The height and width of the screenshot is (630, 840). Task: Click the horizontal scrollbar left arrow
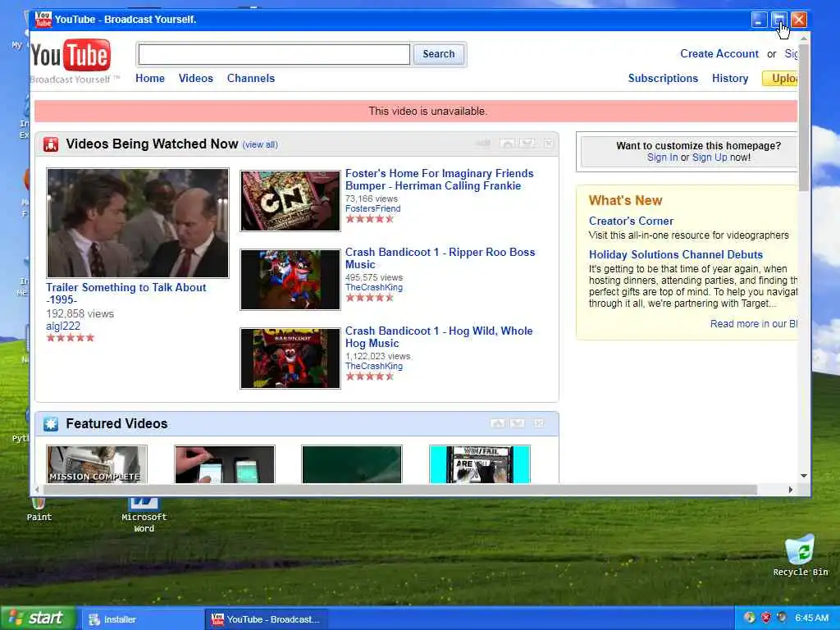(x=37, y=490)
